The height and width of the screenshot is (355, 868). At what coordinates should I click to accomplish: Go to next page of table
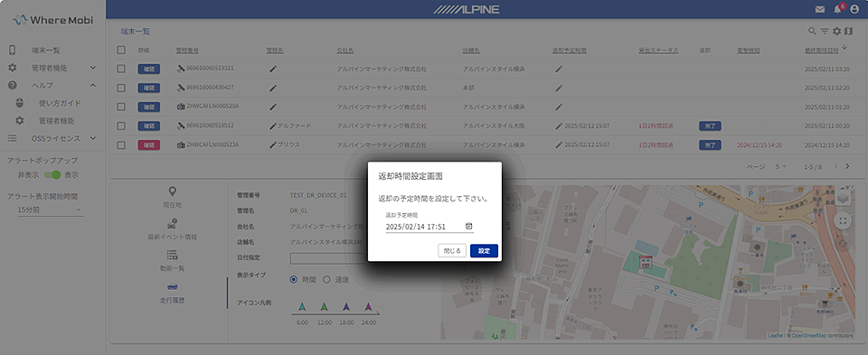pos(847,166)
